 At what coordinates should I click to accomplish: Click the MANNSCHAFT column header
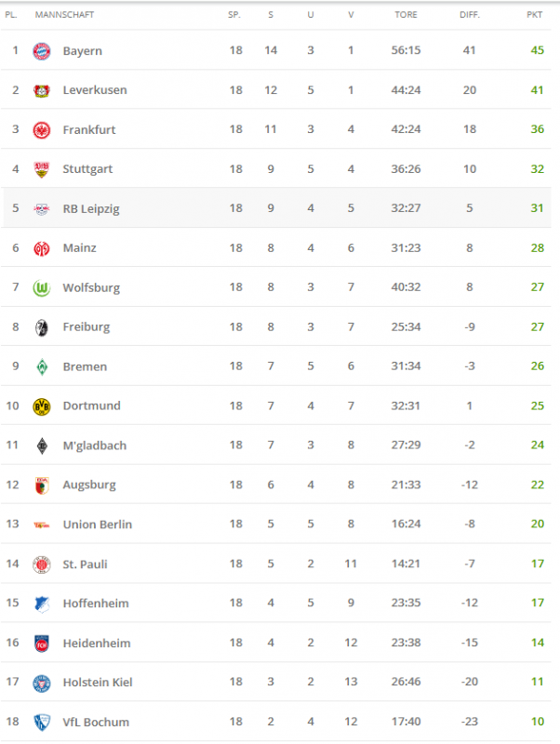point(64,15)
